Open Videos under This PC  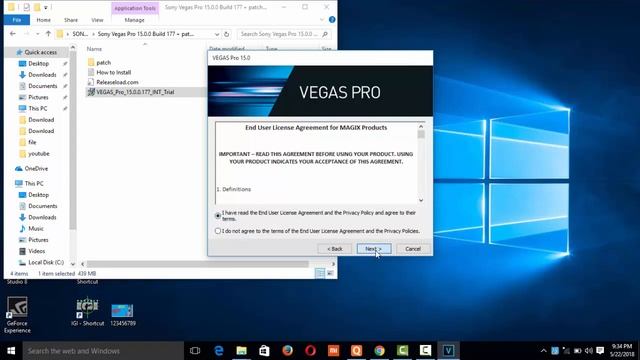(x=36, y=251)
